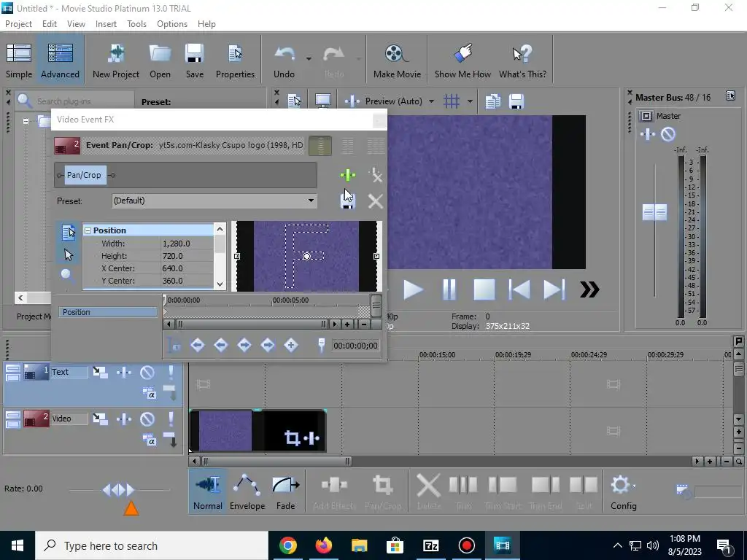Pause the video preview
Screen dimensions: 747x560
[x=449, y=289]
